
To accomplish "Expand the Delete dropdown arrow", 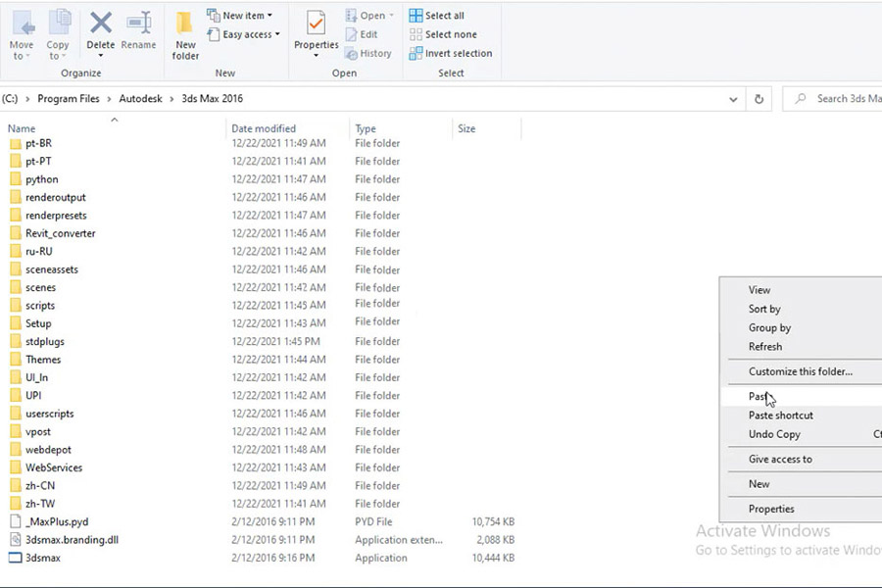I will tap(101, 55).
